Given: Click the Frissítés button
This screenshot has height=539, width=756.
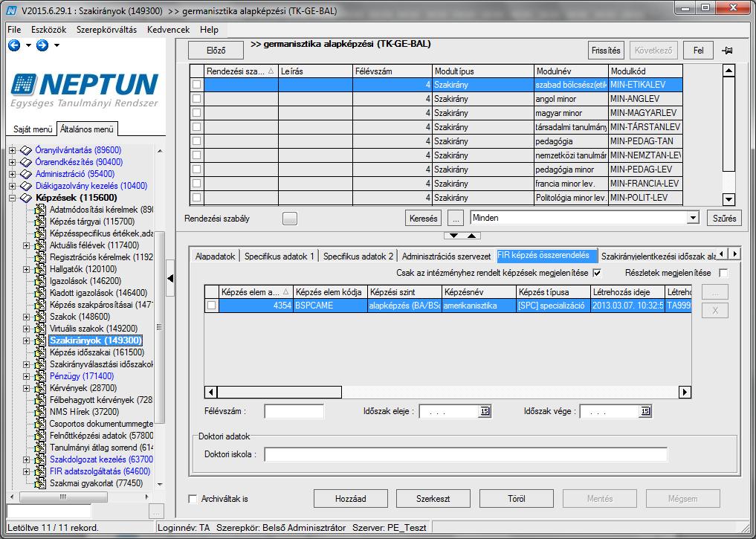Looking at the screenshot, I should coord(606,51).
